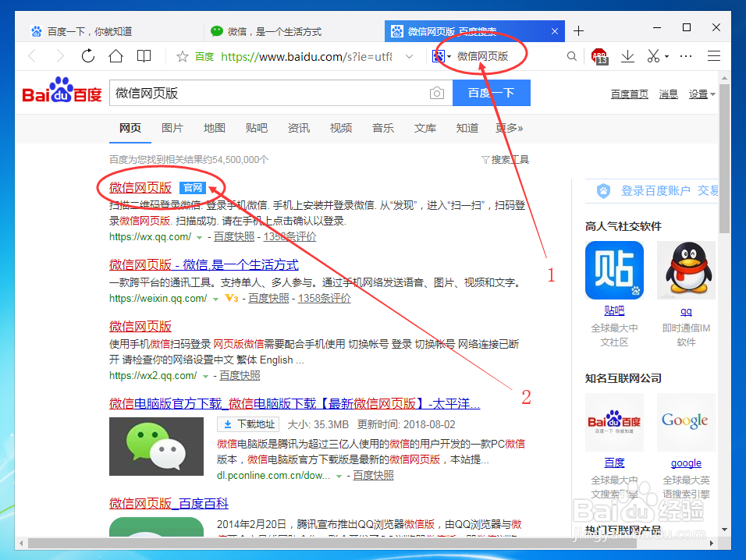Click the shield icon beside 登录百度账户
The image size is (746, 560).
(603, 191)
